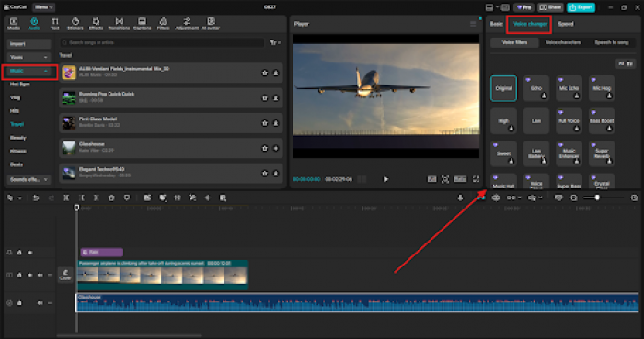
Task: Click the undo arrow in timeline toolbar
Action: (x=36, y=198)
